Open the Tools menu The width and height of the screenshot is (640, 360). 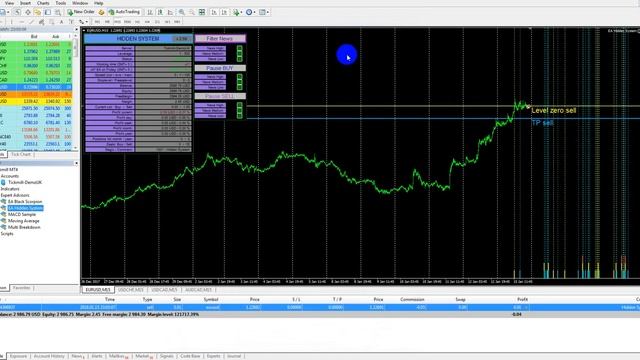point(61,3)
